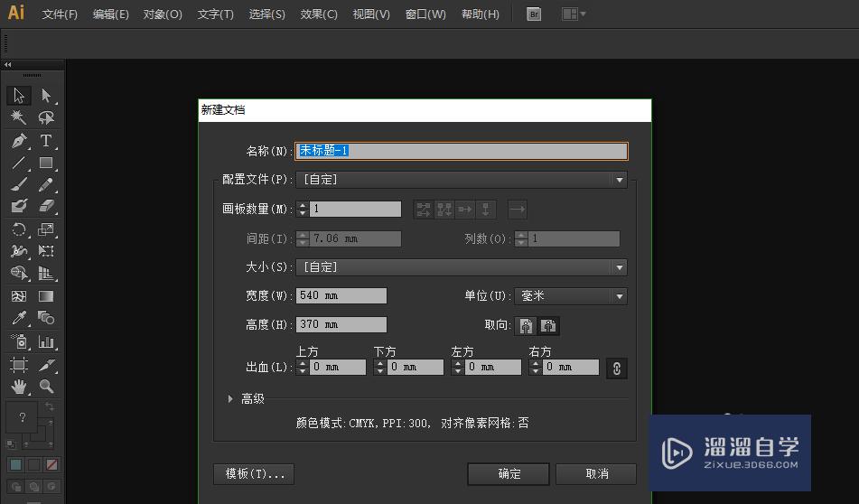Open the 配置文件 profile dropdown
Image resolution: width=859 pixels, height=504 pixels.
pos(462,180)
